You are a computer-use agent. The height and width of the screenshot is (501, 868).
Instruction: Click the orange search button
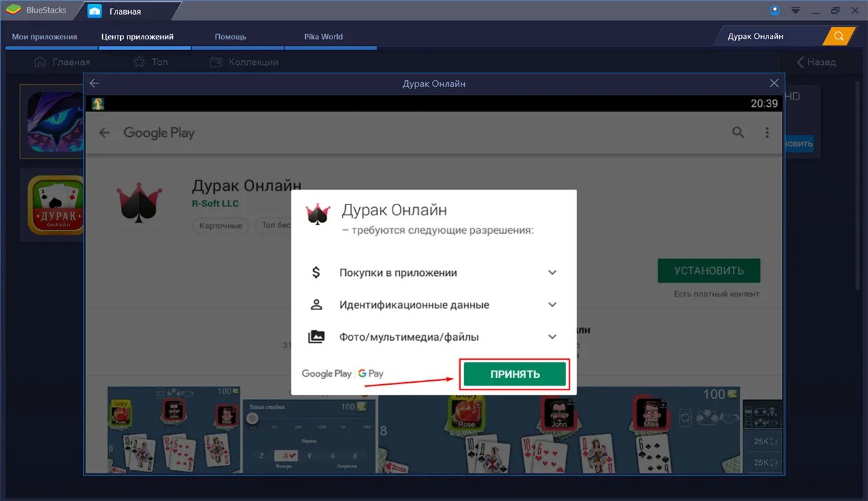839,36
